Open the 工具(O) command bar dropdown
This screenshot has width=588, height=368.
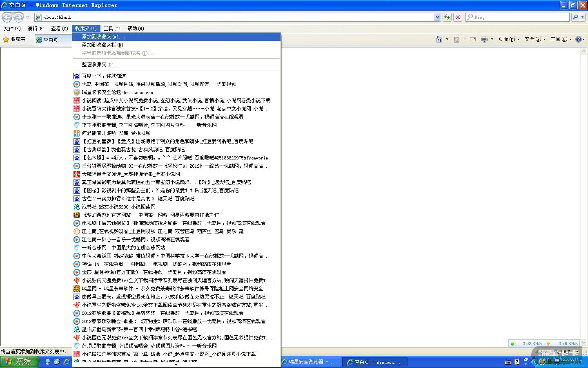[561, 39]
